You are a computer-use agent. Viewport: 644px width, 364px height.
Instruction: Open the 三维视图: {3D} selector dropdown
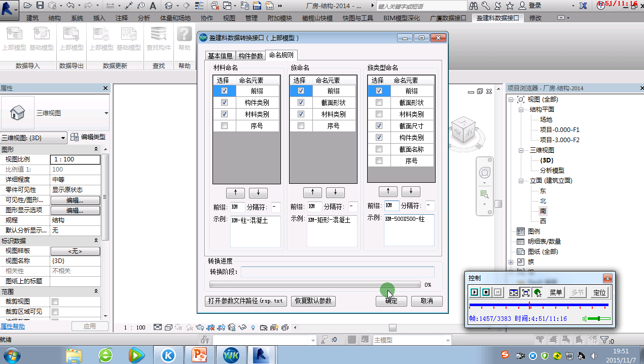click(63, 137)
